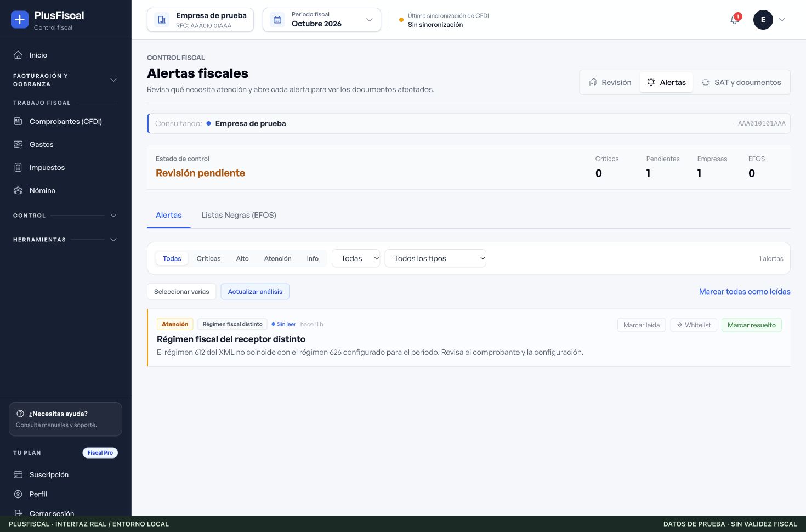Filter alerts by Info severity
The height and width of the screenshot is (532, 806).
coord(313,258)
